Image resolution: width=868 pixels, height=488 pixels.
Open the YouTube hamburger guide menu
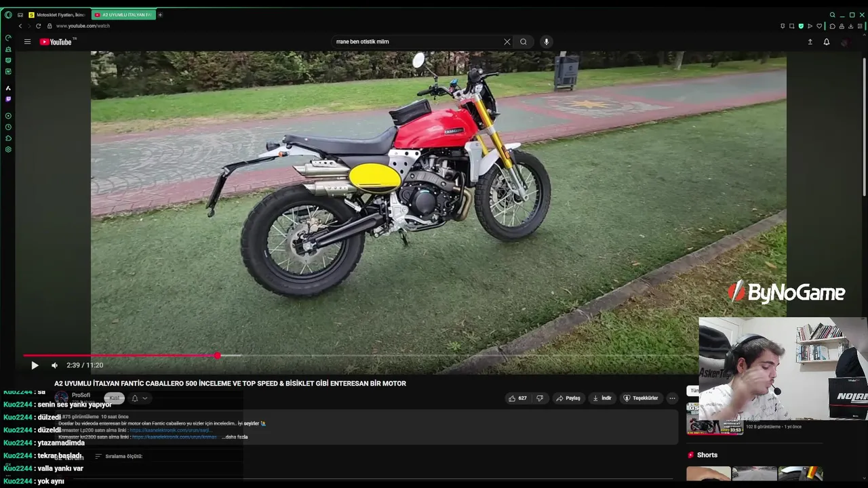(27, 41)
